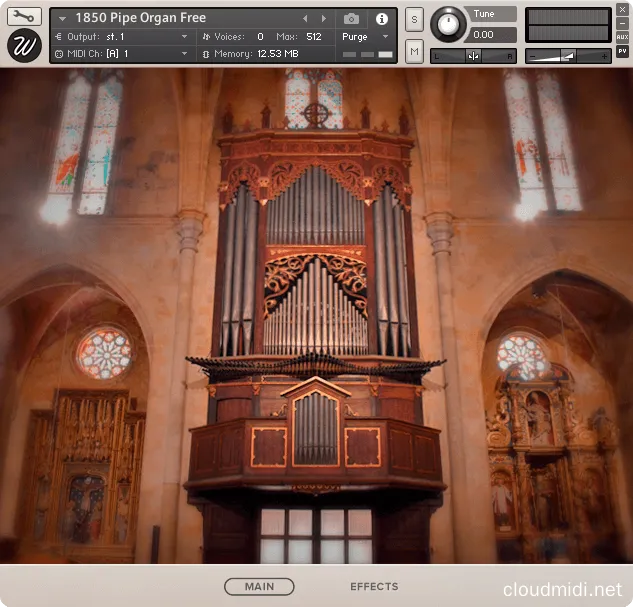Screen dimensions: 633x607
Task: Open the snapshot camera view
Action: click(x=351, y=19)
